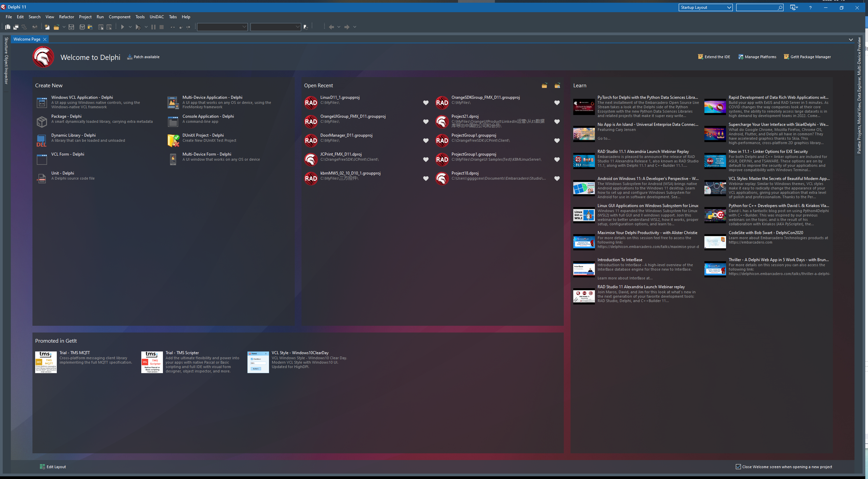Click the Trial - TMS Scripter thumbnail

click(x=152, y=362)
